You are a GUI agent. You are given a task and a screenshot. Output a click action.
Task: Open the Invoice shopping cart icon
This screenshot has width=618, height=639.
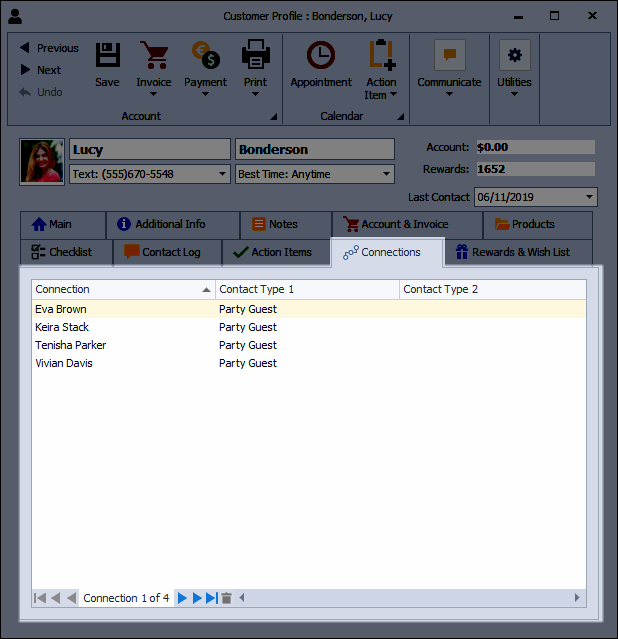153,55
